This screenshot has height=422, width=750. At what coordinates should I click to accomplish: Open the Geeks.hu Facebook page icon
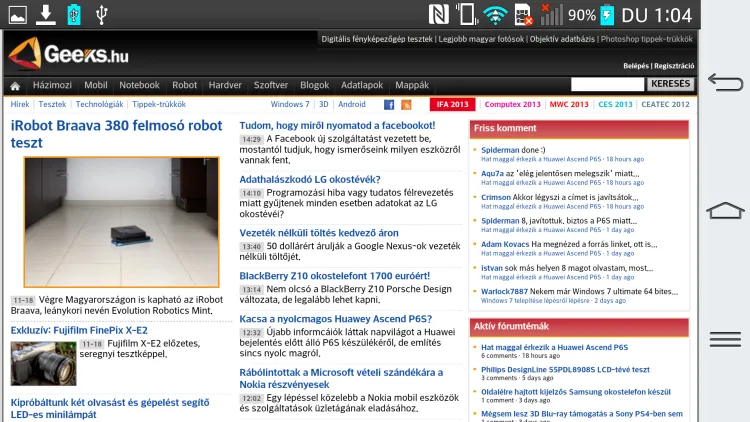(x=387, y=104)
